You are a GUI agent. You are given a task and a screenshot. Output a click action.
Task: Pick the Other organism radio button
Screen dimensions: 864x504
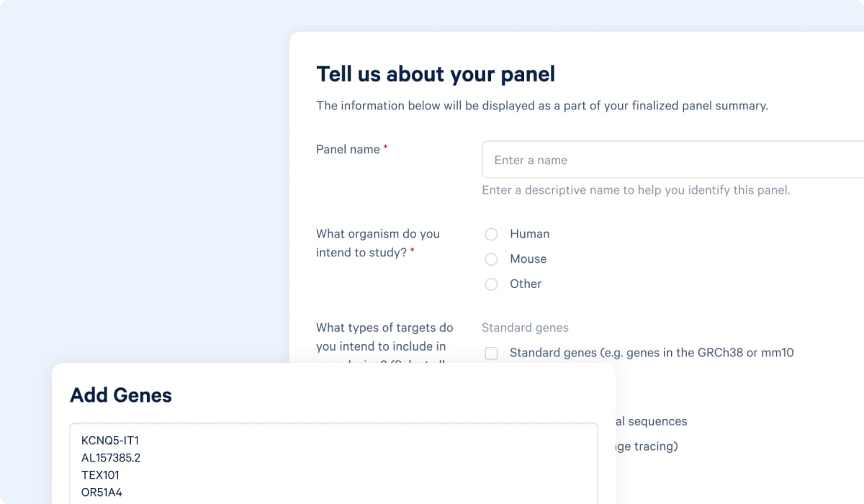(491, 284)
